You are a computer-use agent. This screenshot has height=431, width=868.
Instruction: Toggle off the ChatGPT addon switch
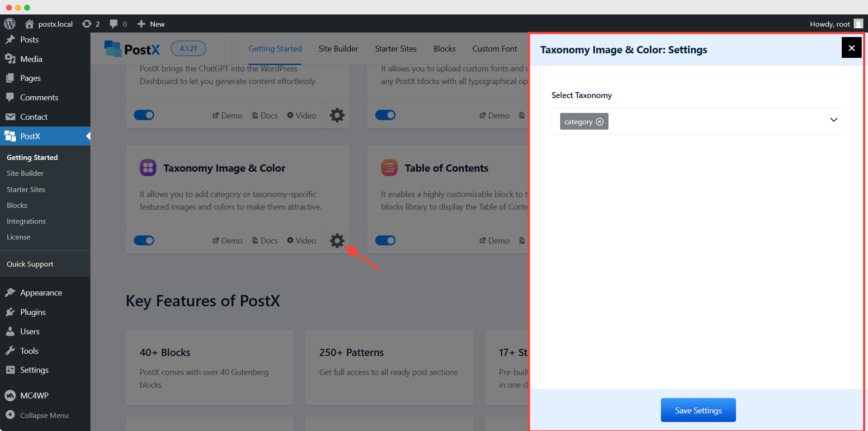[144, 115]
